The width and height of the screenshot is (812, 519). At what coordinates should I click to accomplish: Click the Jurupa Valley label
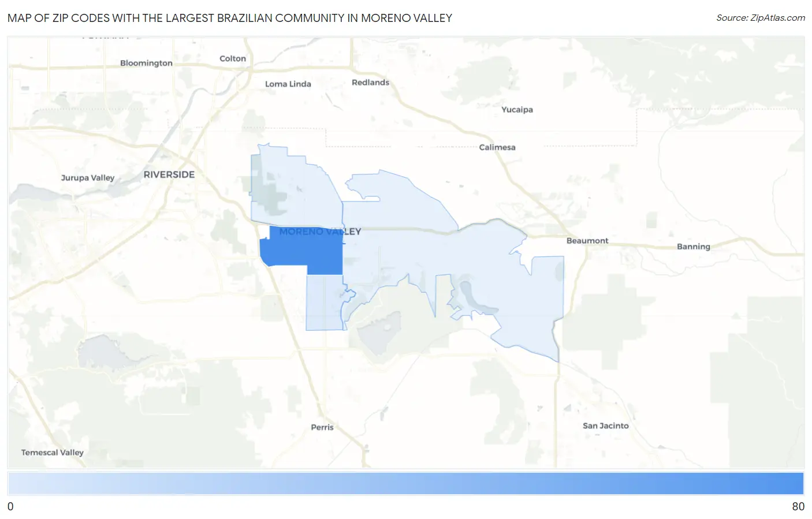pyautogui.click(x=88, y=178)
